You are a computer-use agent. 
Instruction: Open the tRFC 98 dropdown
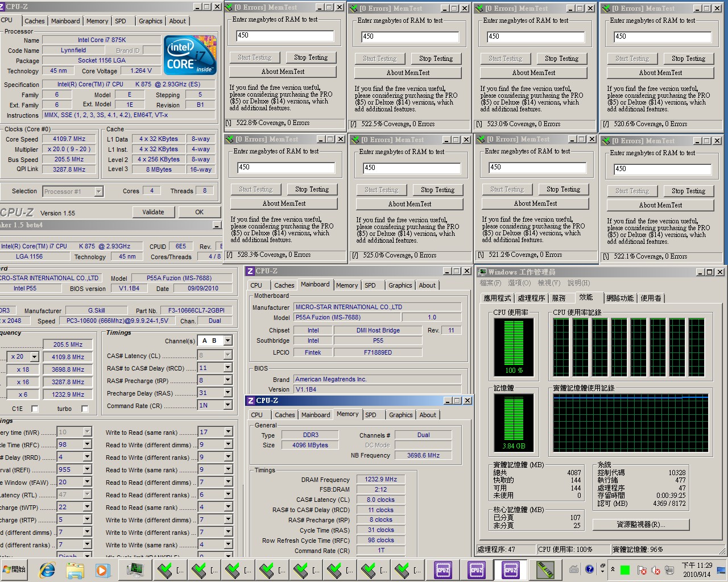87,444
